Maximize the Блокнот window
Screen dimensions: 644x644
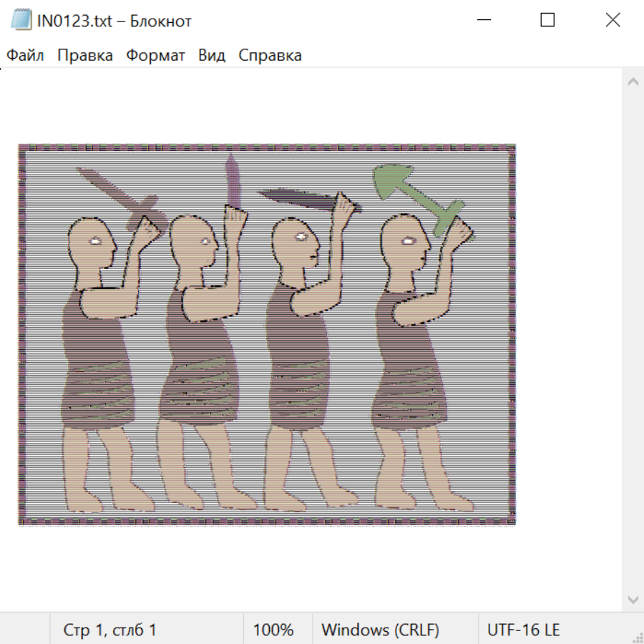point(547,21)
